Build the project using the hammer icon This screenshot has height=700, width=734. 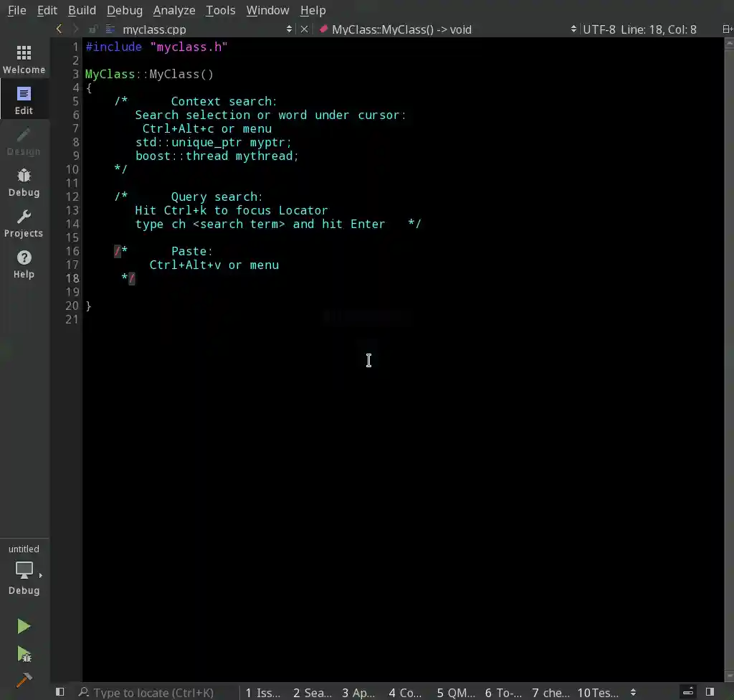(24, 680)
